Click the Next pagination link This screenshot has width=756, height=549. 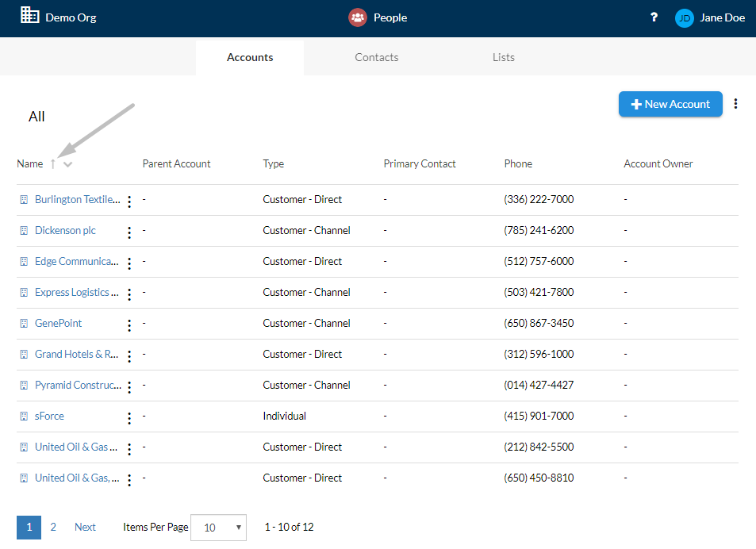[x=85, y=527]
